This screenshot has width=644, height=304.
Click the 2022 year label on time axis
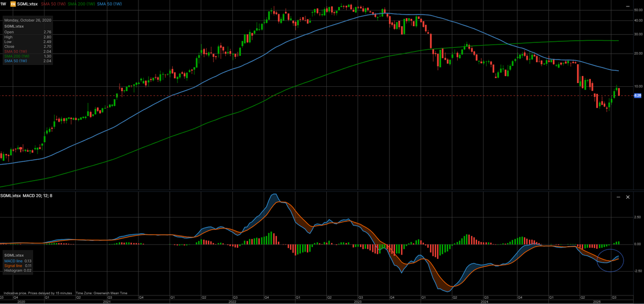[232, 302]
